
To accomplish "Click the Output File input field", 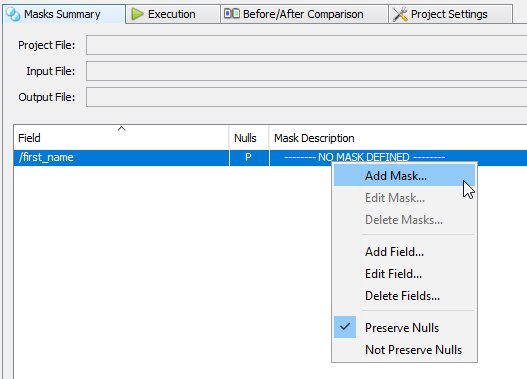I will tap(307, 97).
